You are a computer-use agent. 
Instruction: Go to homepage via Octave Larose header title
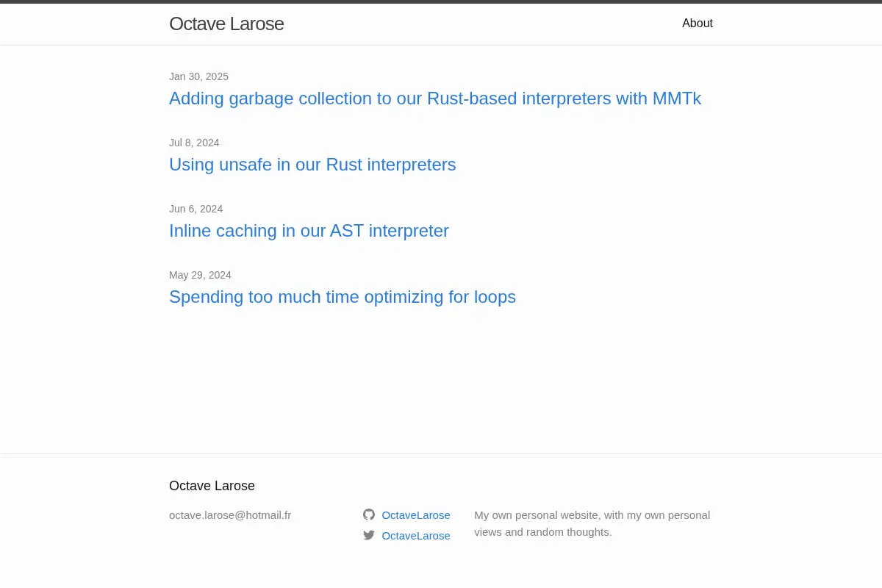coord(226,24)
